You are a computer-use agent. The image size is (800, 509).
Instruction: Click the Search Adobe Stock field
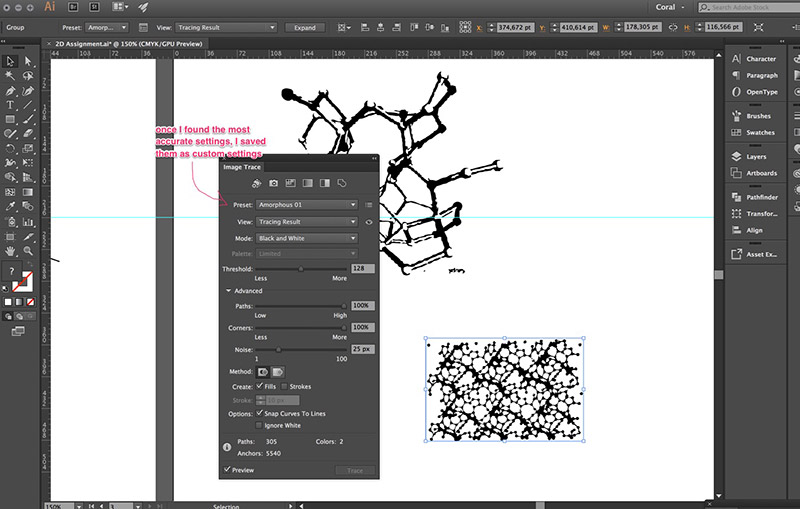tap(749, 7)
